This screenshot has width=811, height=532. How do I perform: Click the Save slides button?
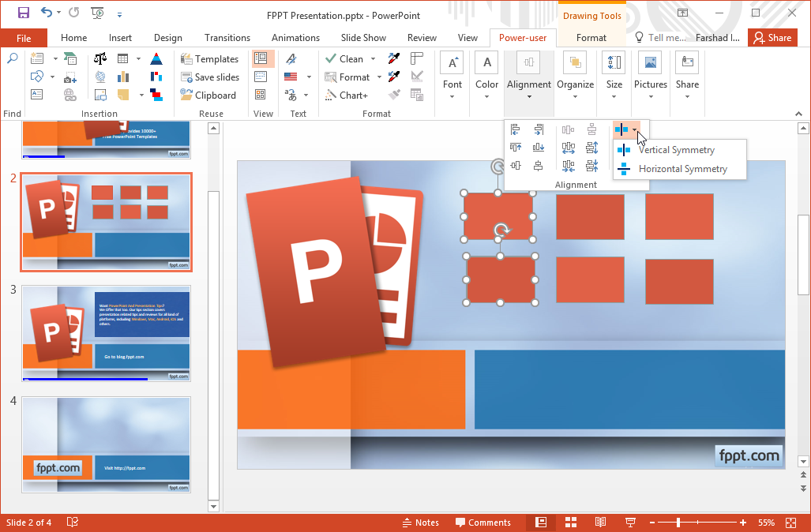click(x=210, y=77)
